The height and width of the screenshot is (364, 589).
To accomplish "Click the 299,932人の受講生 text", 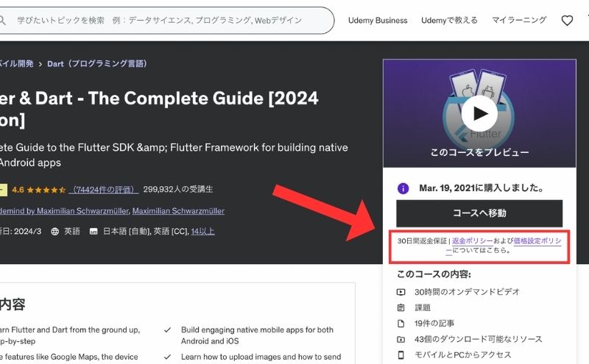I will pos(178,189).
